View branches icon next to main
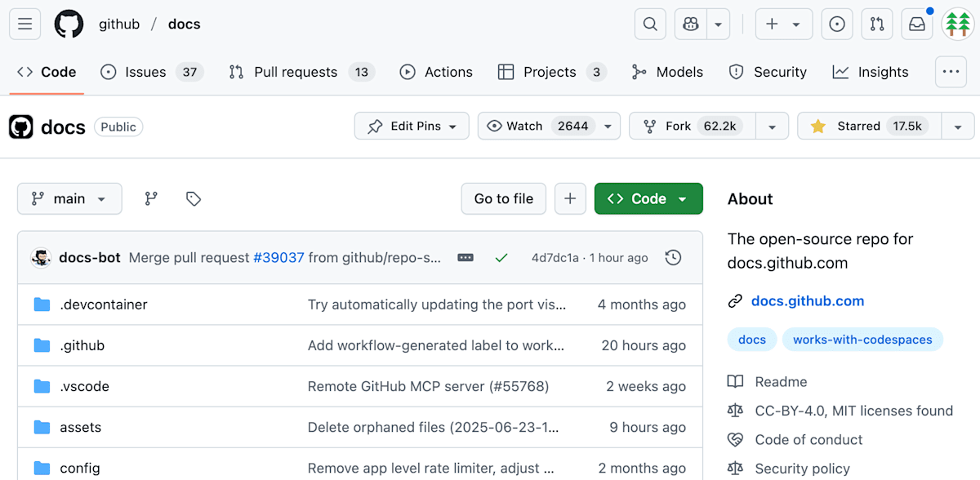Screen dimensions: 980x480 [151, 198]
